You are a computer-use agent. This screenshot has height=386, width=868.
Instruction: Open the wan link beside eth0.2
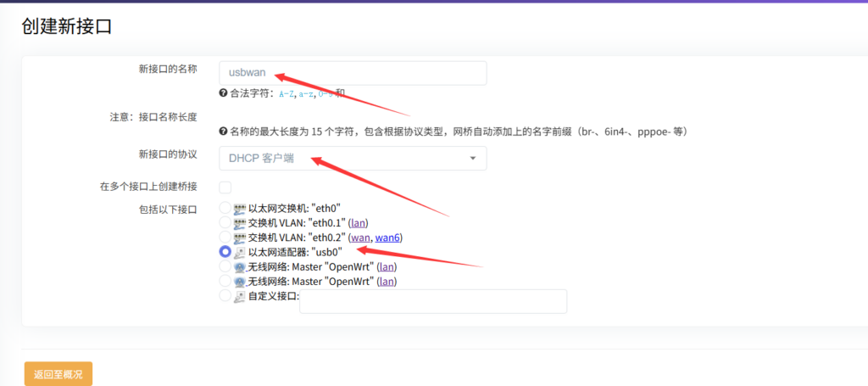(x=361, y=238)
